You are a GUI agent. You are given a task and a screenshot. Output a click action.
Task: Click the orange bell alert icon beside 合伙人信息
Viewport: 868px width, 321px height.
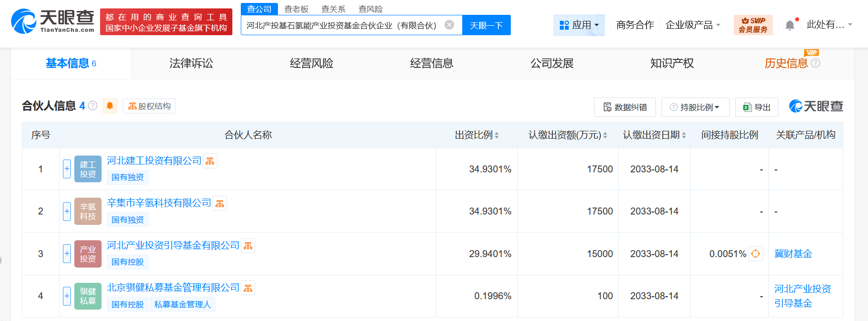(x=110, y=106)
